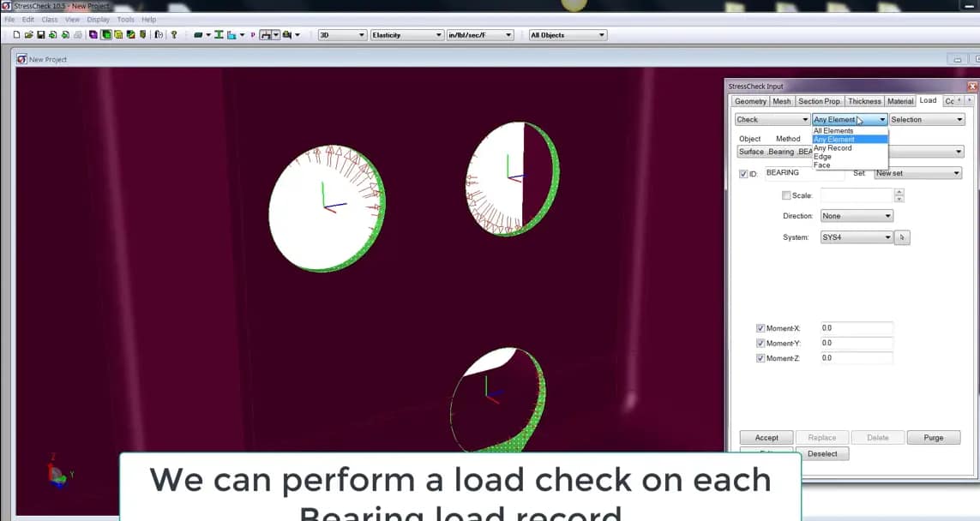Image resolution: width=980 pixels, height=521 pixels.
Task: Click inside the Moment-X value field
Action: pos(857,327)
